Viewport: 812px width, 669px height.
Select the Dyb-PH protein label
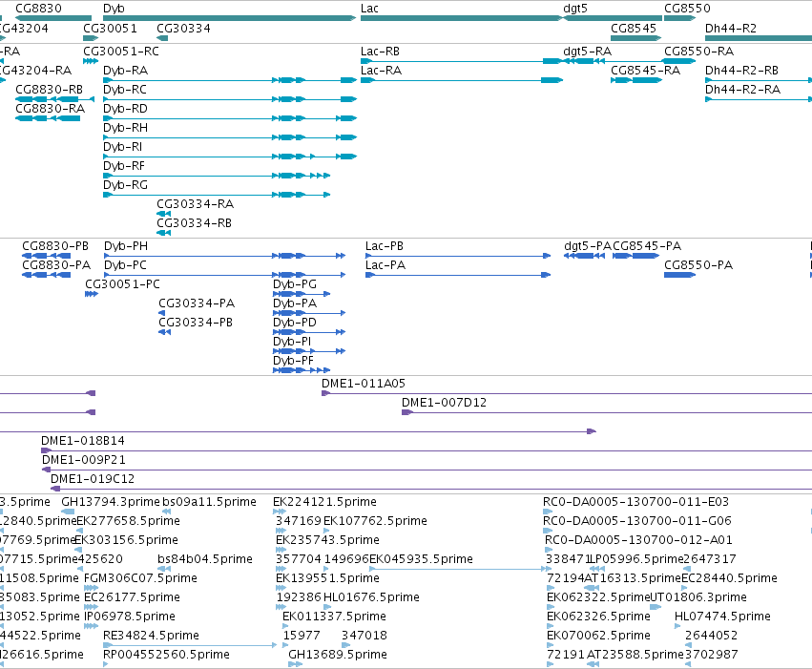[126, 246]
